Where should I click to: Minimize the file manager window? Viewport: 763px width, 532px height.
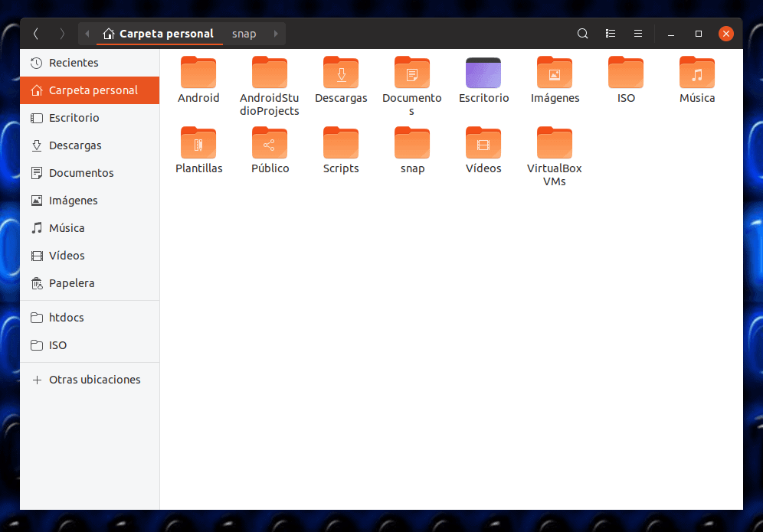click(670, 34)
